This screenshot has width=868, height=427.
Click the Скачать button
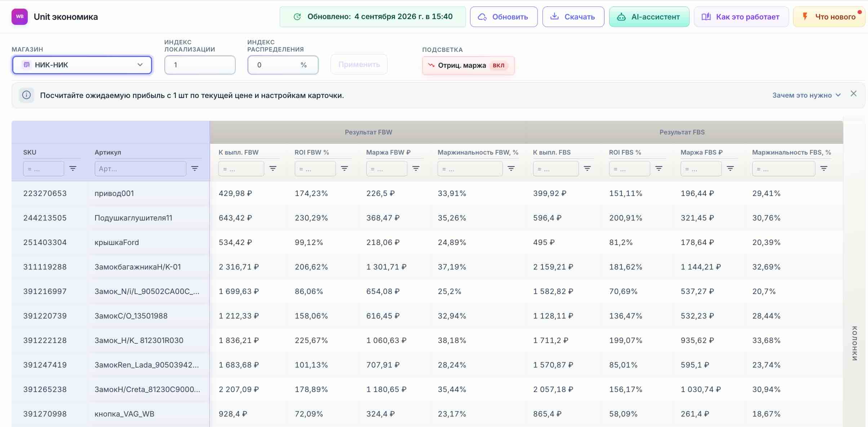coord(573,17)
